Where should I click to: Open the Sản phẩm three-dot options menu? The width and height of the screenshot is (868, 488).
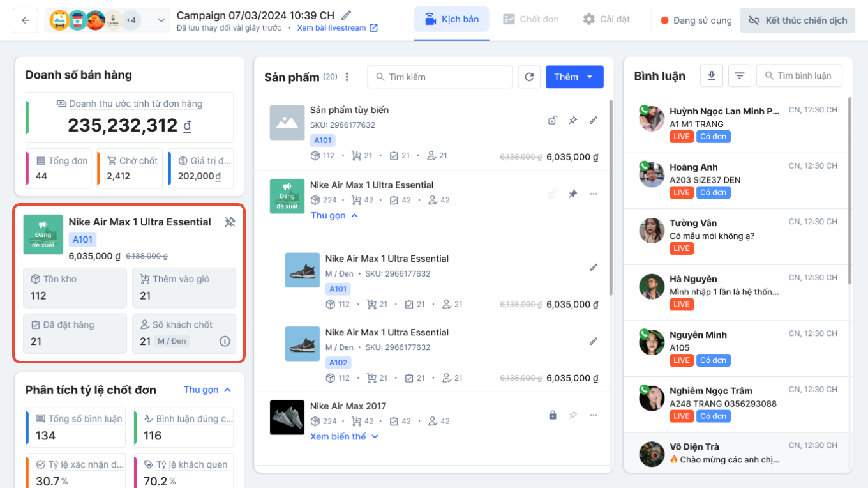(347, 77)
